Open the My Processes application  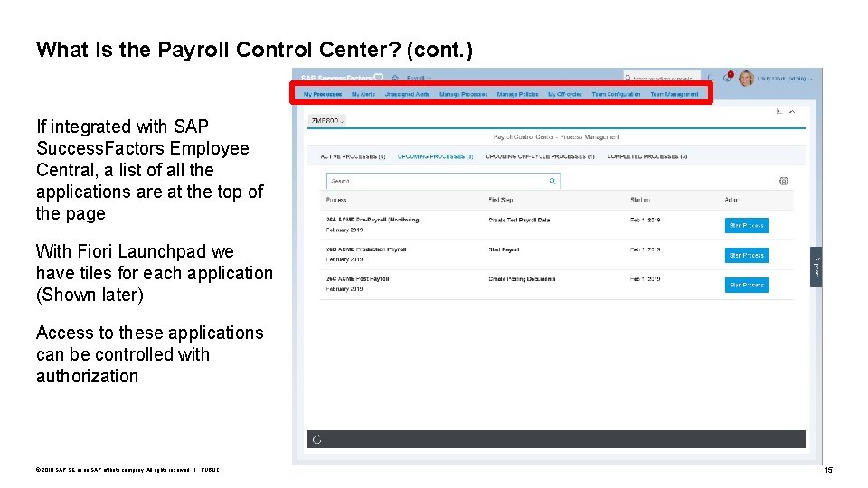coord(322,94)
